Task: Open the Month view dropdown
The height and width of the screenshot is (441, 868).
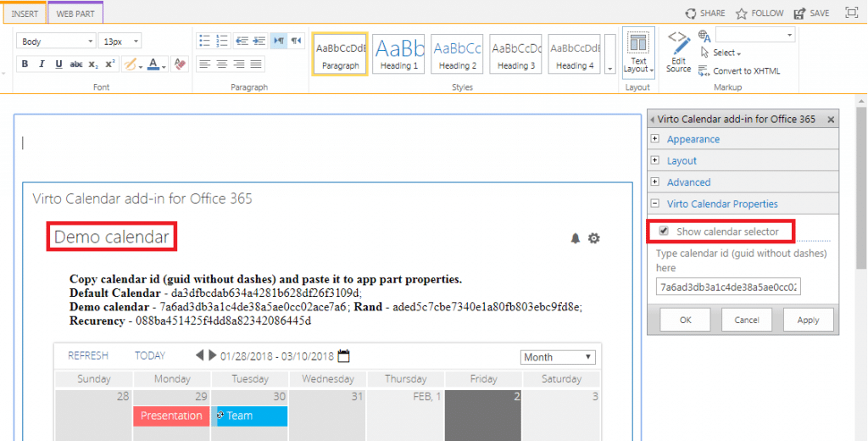Action: tap(558, 357)
